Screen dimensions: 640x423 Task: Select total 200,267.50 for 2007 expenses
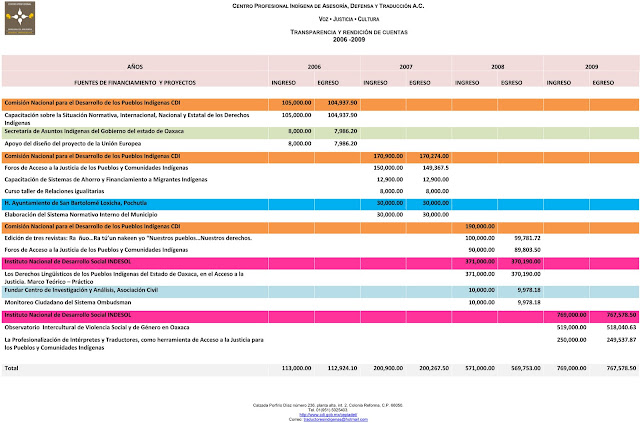point(434,368)
